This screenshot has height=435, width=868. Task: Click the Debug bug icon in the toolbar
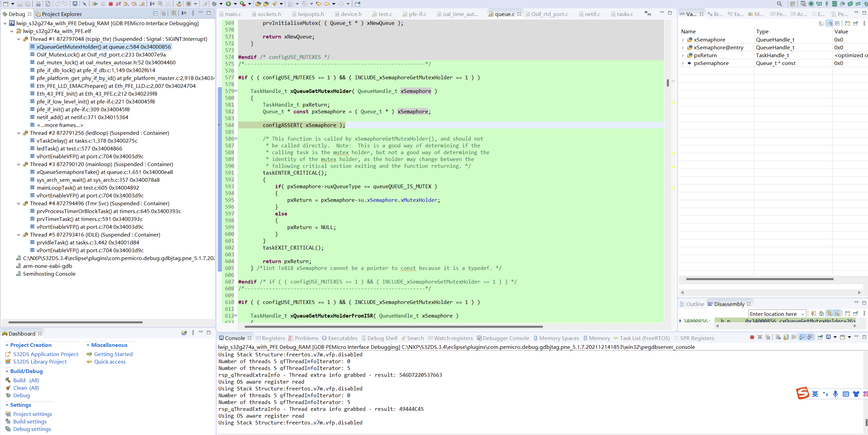pos(214,4)
